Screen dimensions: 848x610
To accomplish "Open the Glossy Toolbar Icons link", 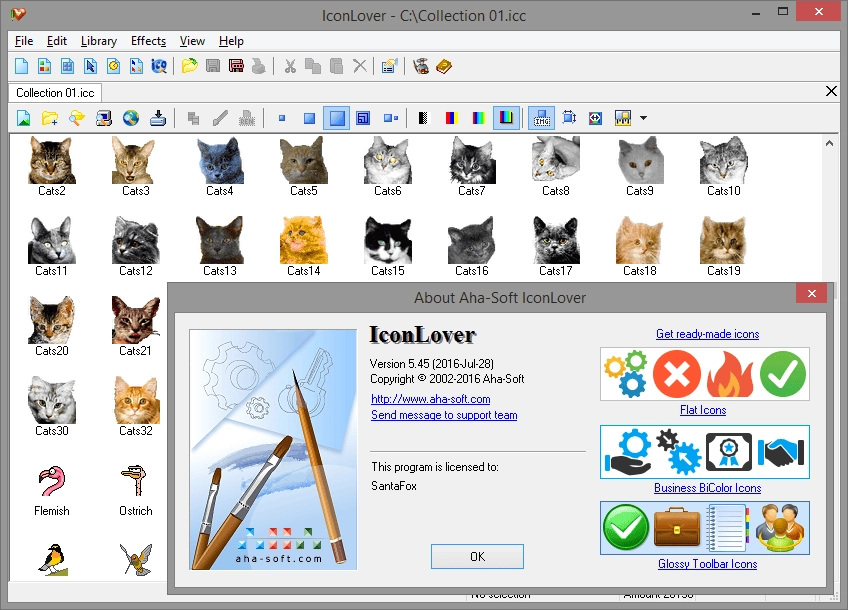I will 707,564.
